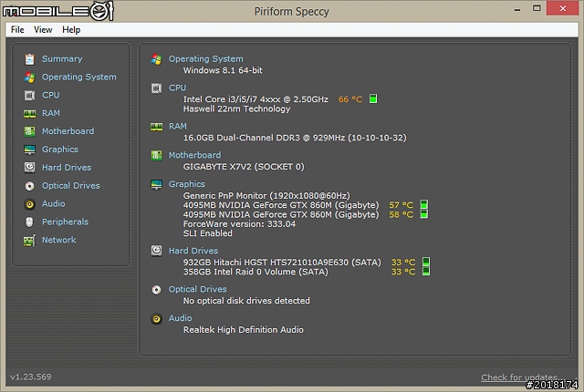Go to the CPU section in sidebar
The height and width of the screenshot is (392, 584).
point(51,95)
